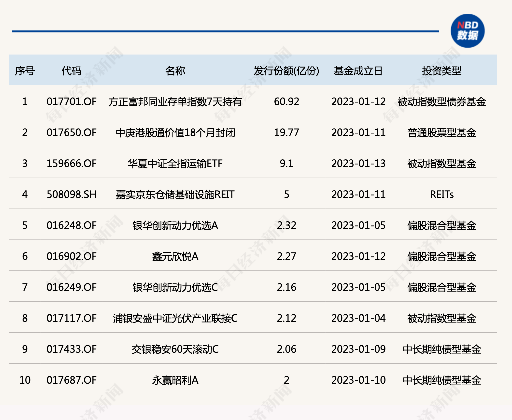Select fund name 浦银安盛中证光伏产业联接C
The image size is (512, 420).
coord(175,318)
